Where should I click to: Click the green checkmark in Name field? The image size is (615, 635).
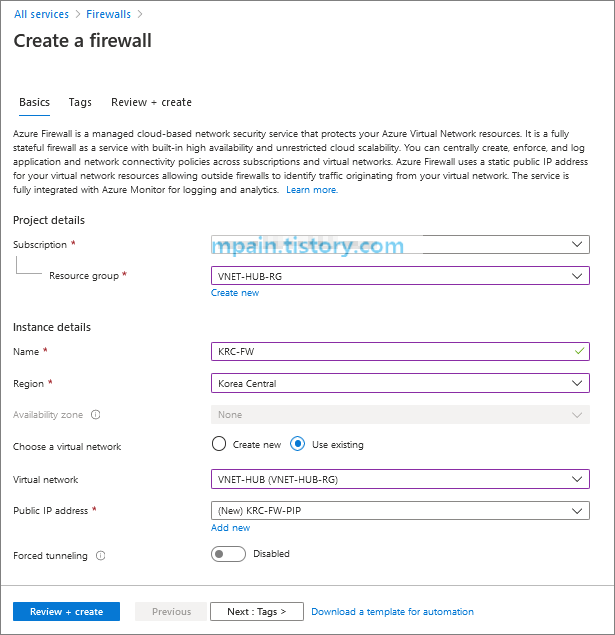[579, 351]
